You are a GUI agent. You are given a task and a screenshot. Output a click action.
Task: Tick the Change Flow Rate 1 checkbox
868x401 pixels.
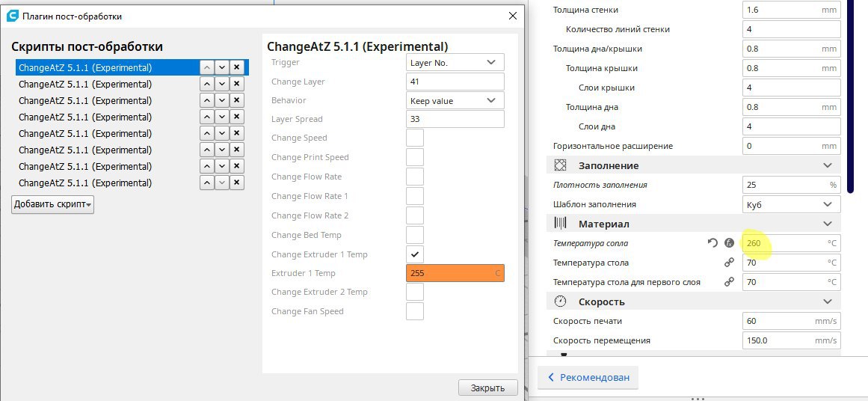click(x=415, y=196)
